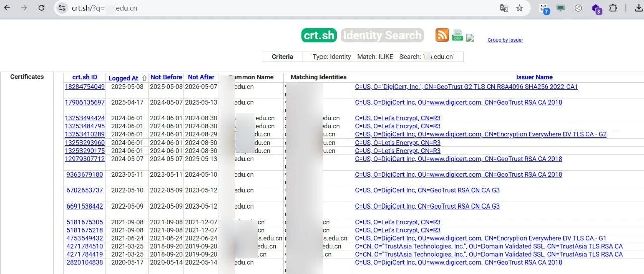Select the Logged At date 2020-05-17
Screen dimensions: 644x274
coord(127,262)
